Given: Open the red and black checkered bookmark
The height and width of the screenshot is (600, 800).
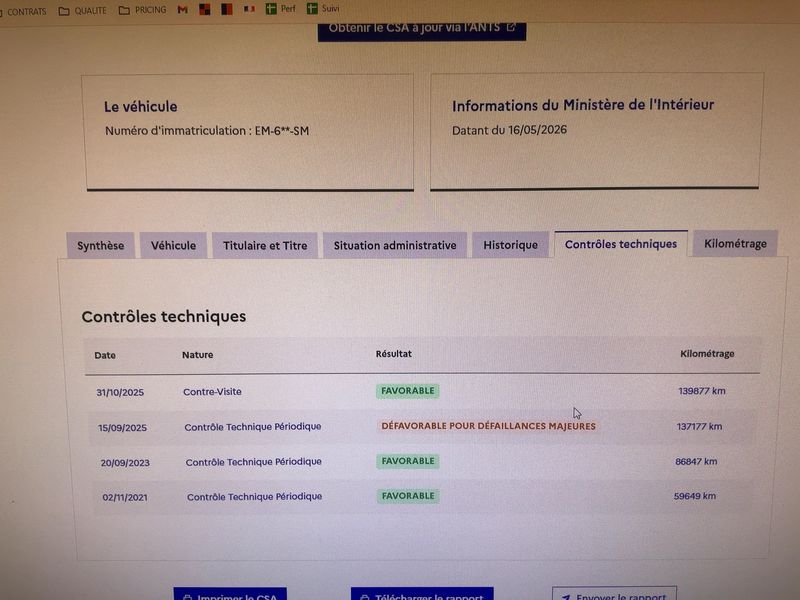Looking at the screenshot, I should [205, 9].
